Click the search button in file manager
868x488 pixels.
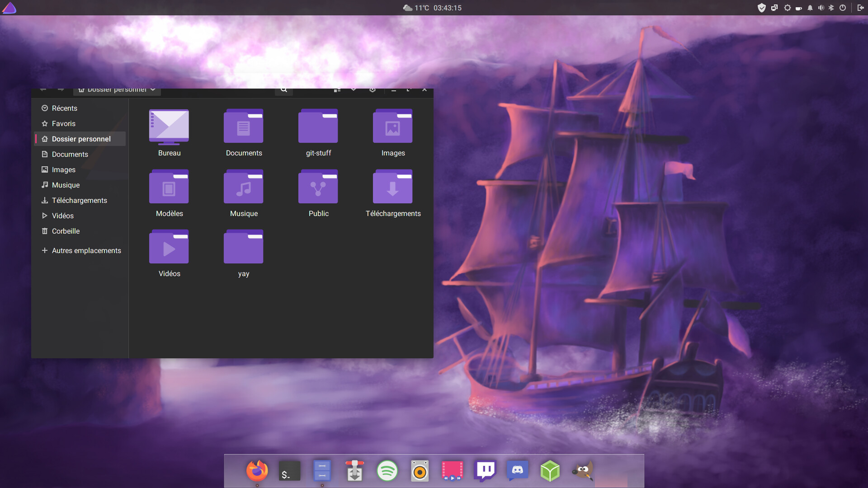point(284,91)
